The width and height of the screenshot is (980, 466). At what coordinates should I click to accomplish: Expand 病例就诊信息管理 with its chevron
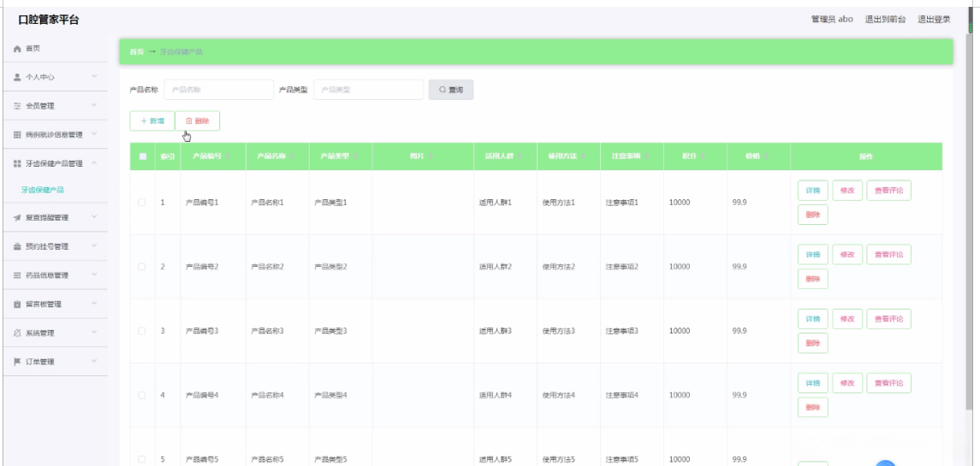[x=94, y=134]
